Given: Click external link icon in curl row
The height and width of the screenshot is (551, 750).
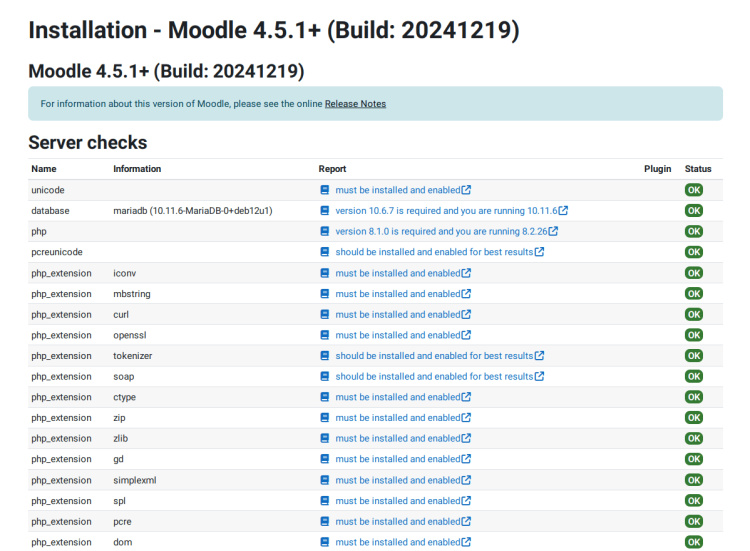Looking at the screenshot, I should tap(467, 314).
